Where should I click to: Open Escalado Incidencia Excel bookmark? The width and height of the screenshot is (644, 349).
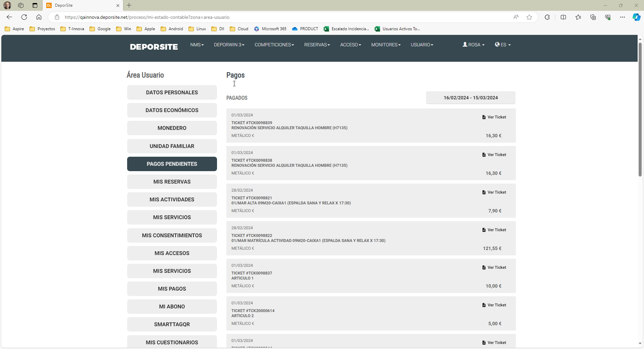(x=346, y=29)
